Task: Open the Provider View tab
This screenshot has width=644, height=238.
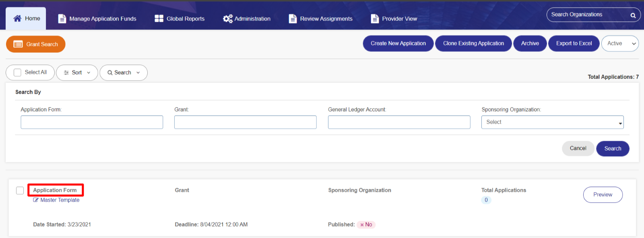Action: pos(394,19)
